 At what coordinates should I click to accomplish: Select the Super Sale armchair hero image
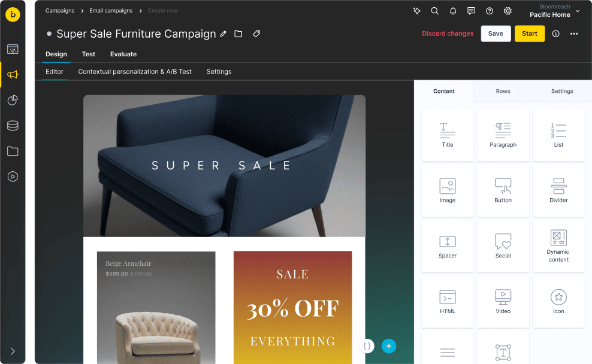point(224,166)
